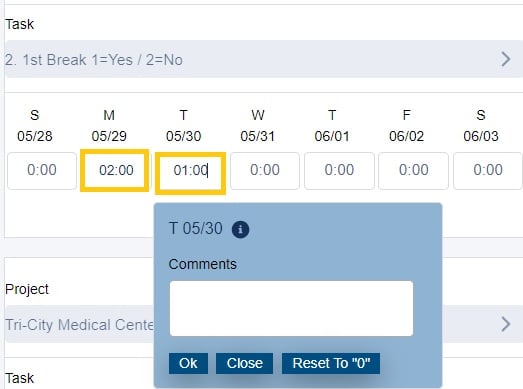Select the Wednesday 05/31 hours field
This screenshot has width=523, height=389.
click(265, 171)
